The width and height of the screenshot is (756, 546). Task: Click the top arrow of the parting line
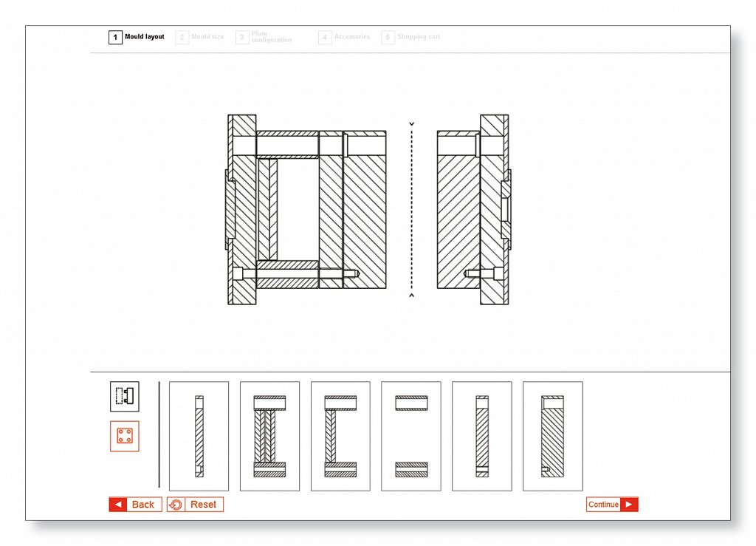(x=412, y=124)
